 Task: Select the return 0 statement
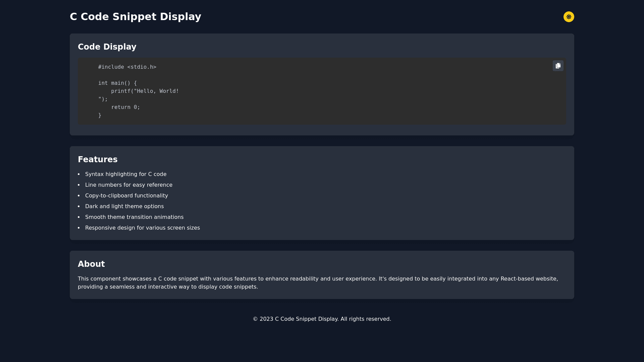click(x=125, y=107)
